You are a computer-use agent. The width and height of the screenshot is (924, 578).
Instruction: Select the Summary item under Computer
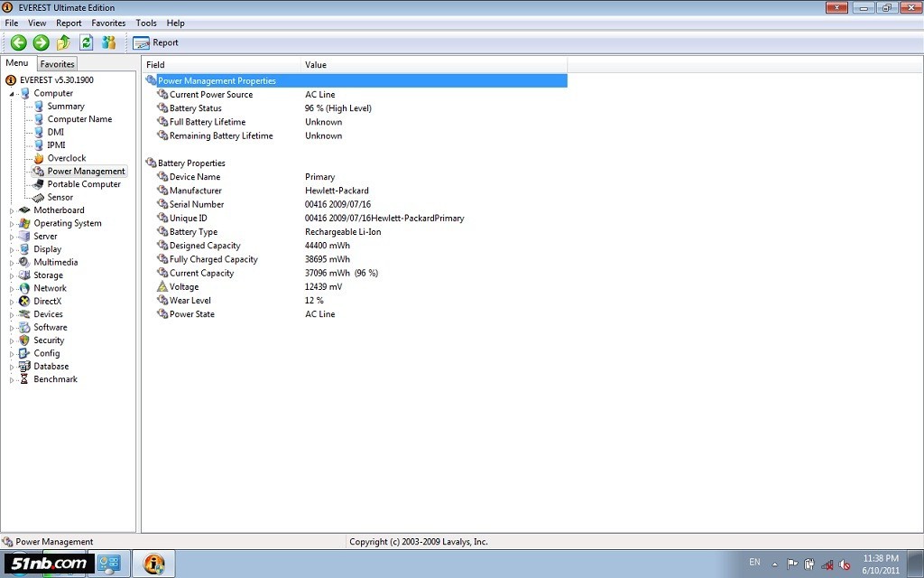(x=65, y=107)
